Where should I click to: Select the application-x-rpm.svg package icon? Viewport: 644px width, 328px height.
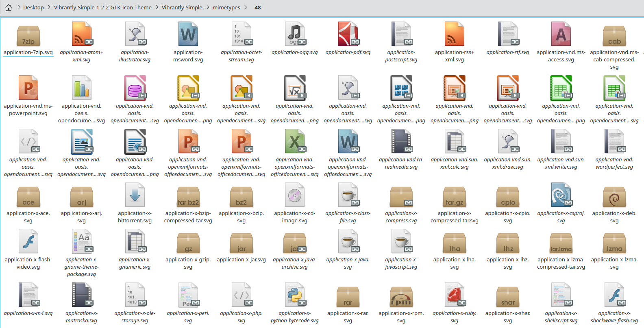(x=401, y=296)
